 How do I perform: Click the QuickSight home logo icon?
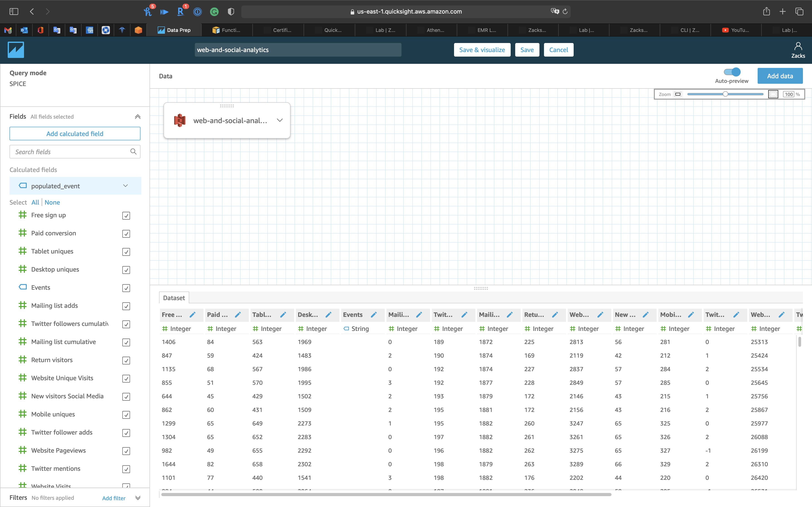point(16,50)
